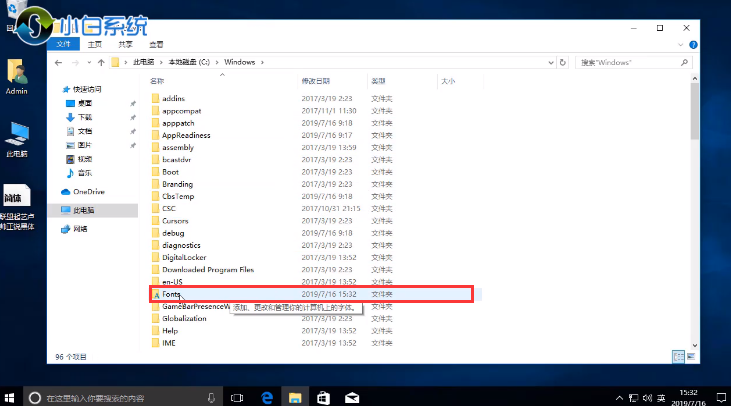Switch to the 查看 ribbon tab
The width and height of the screenshot is (731, 406).
point(156,44)
